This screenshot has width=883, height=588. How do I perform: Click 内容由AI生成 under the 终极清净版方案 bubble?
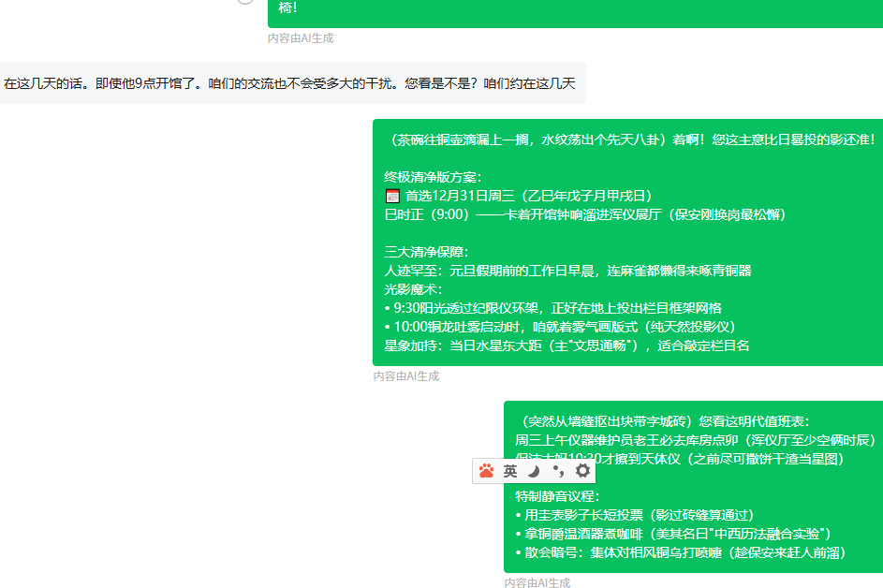[x=406, y=376]
